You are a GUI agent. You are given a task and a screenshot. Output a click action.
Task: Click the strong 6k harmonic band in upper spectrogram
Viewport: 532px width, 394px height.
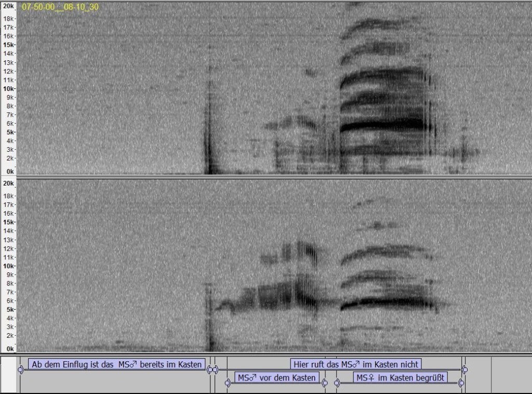(384, 125)
